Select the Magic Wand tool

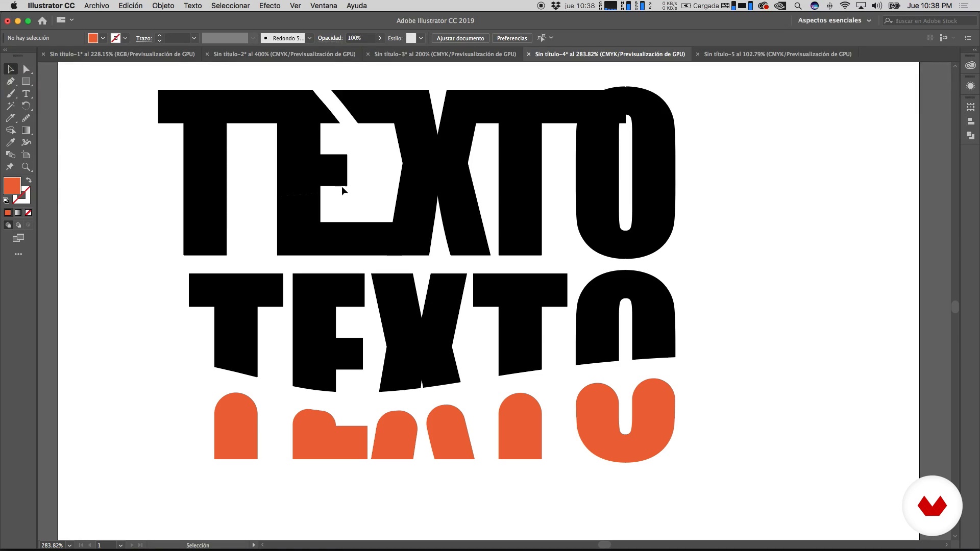(x=10, y=106)
